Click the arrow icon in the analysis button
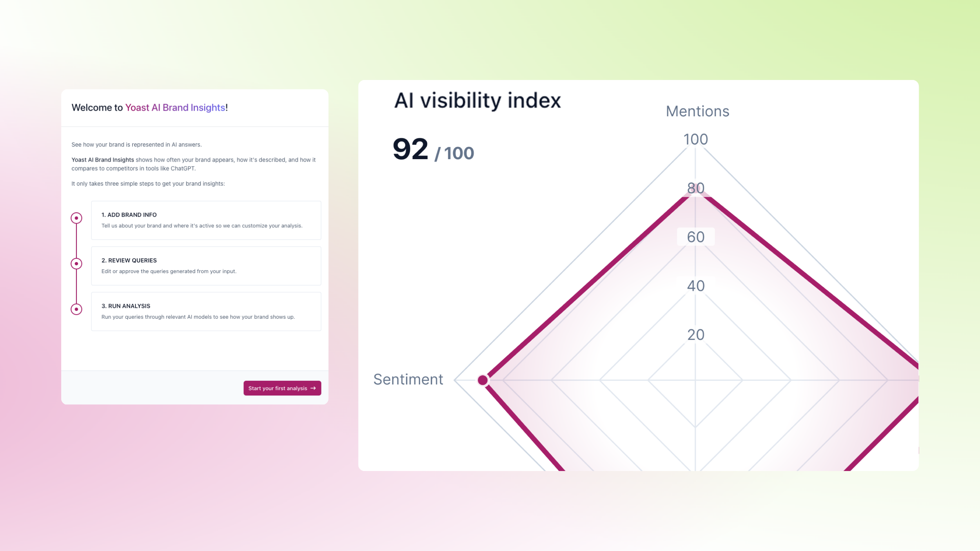The image size is (980, 551). coord(313,388)
